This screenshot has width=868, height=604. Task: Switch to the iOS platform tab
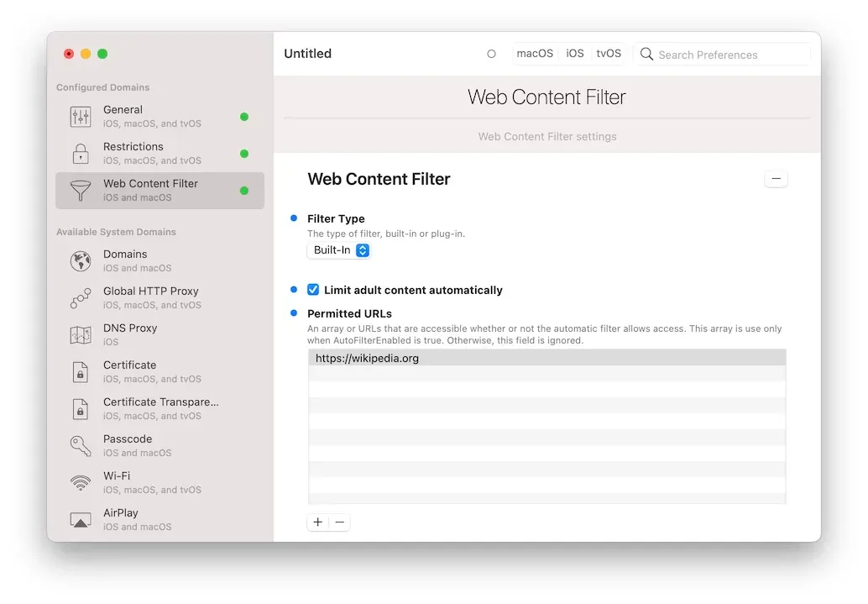click(x=574, y=53)
